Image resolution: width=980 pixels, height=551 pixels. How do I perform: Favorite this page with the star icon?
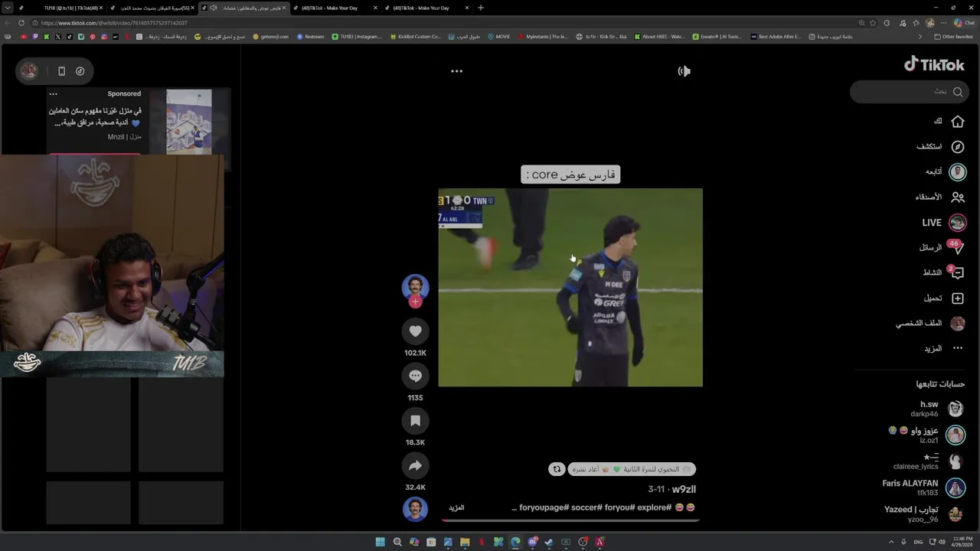[x=873, y=23]
